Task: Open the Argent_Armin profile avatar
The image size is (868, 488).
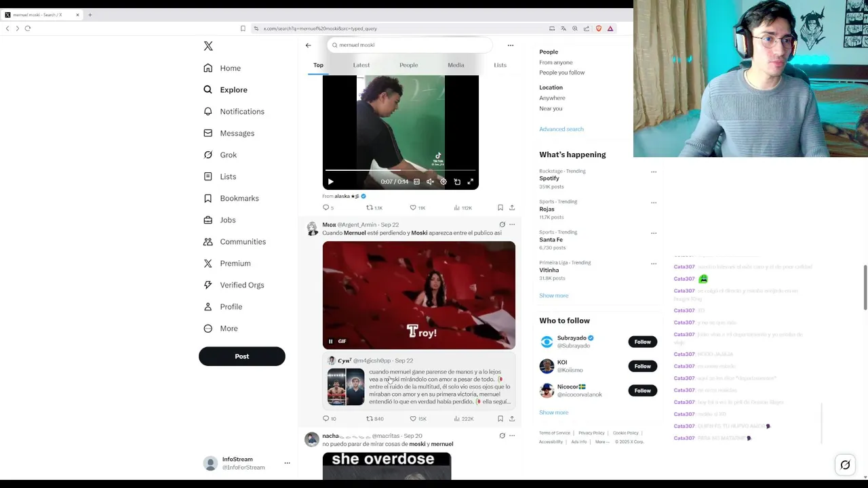Action: pos(312,228)
